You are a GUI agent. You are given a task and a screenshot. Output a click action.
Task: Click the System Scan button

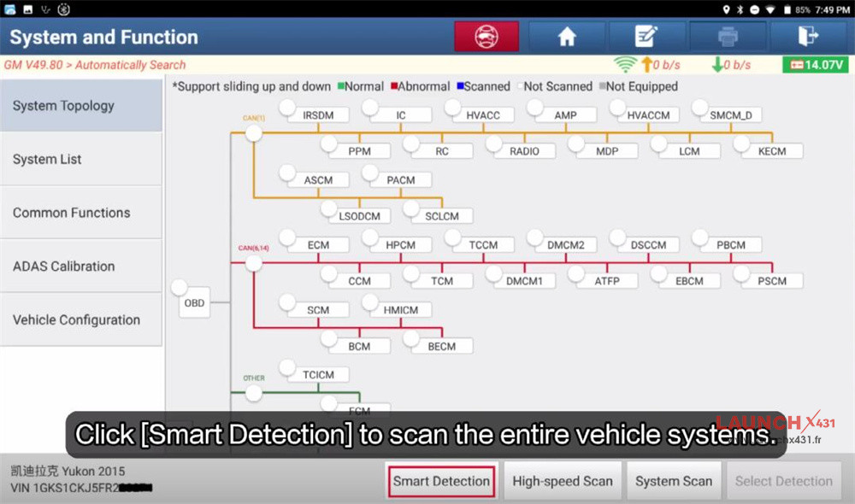(x=674, y=480)
